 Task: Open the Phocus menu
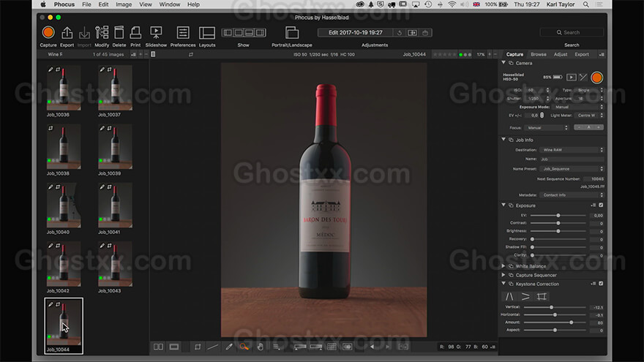(x=64, y=4)
